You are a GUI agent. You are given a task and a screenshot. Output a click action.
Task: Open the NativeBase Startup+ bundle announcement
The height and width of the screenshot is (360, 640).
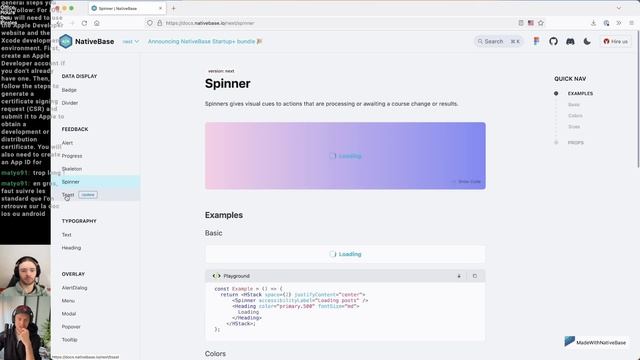pyautogui.click(x=205, y=41)
